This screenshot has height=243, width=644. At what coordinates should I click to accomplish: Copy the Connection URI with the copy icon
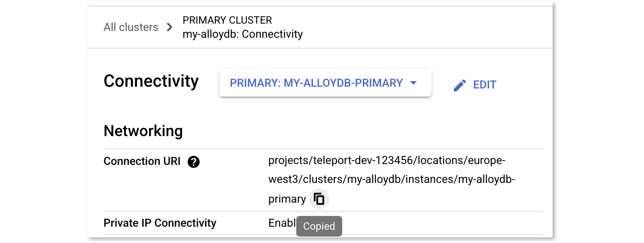click(x=319, y=199)
